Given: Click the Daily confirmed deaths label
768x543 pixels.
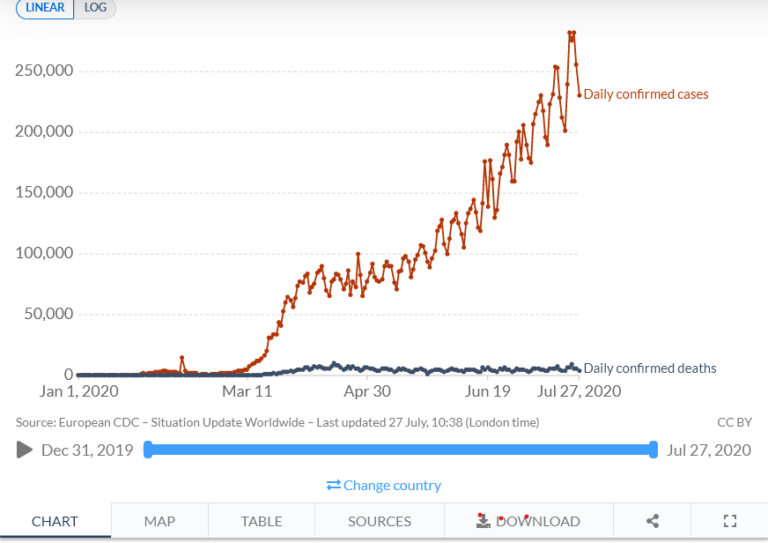Looking at the screenshot, I should 650,368.
